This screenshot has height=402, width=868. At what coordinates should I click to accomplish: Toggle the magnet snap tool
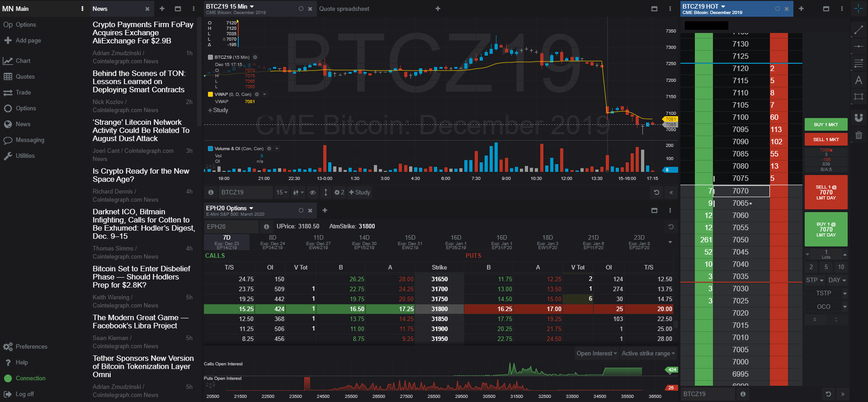(x=858, y=118)
